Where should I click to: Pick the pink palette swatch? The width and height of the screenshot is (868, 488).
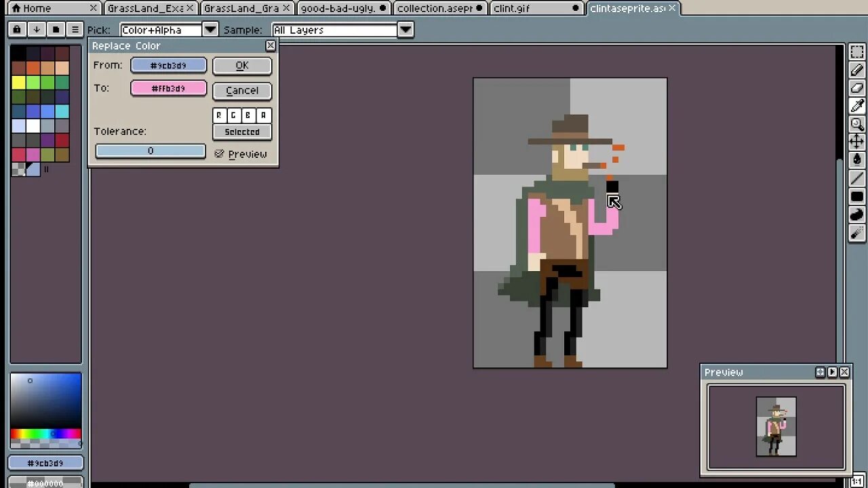click(33, 155)
